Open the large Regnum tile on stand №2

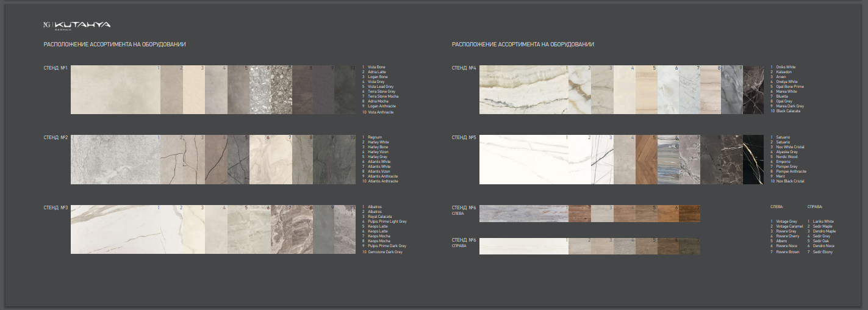click(115, 159)
